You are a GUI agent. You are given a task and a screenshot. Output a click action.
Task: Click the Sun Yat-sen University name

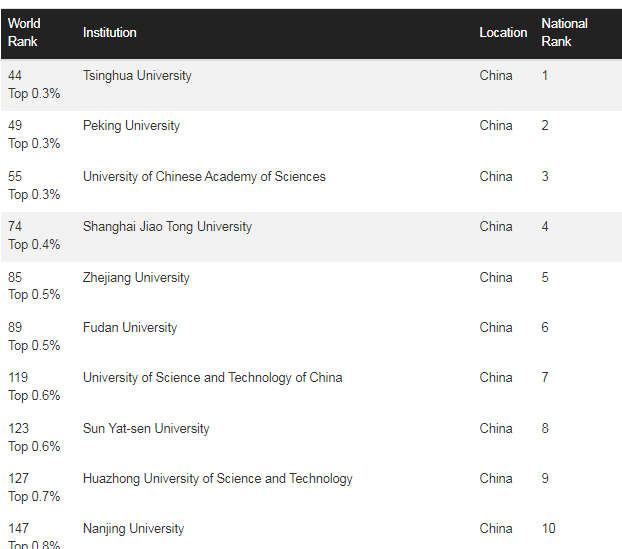click(146, 429)
